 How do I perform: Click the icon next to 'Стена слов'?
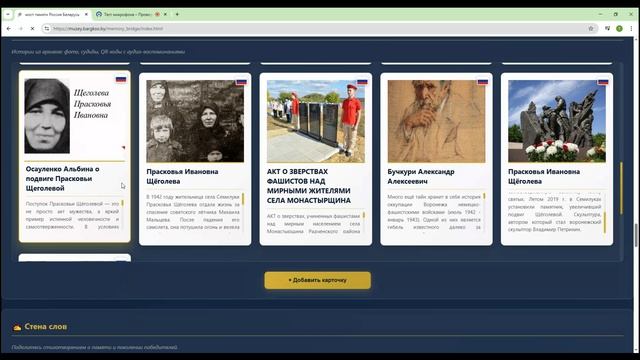click(x=17, y=327)
